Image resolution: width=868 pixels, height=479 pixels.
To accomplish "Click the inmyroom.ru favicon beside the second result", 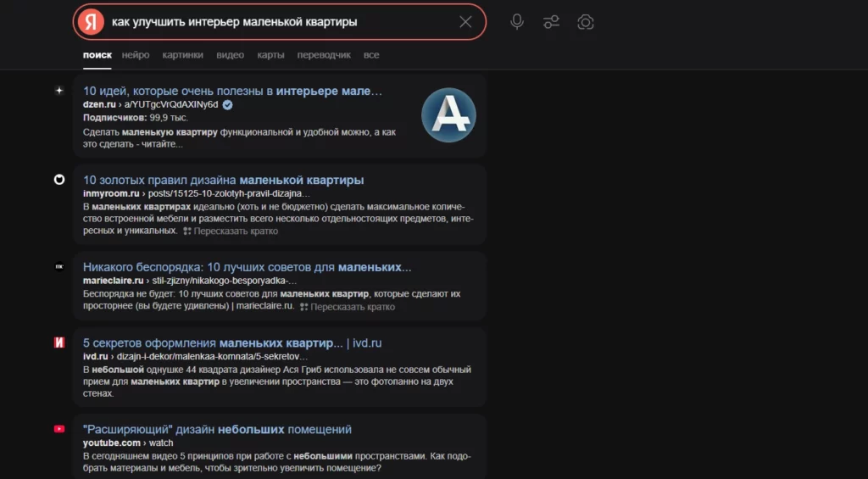I will coord(59,180).
